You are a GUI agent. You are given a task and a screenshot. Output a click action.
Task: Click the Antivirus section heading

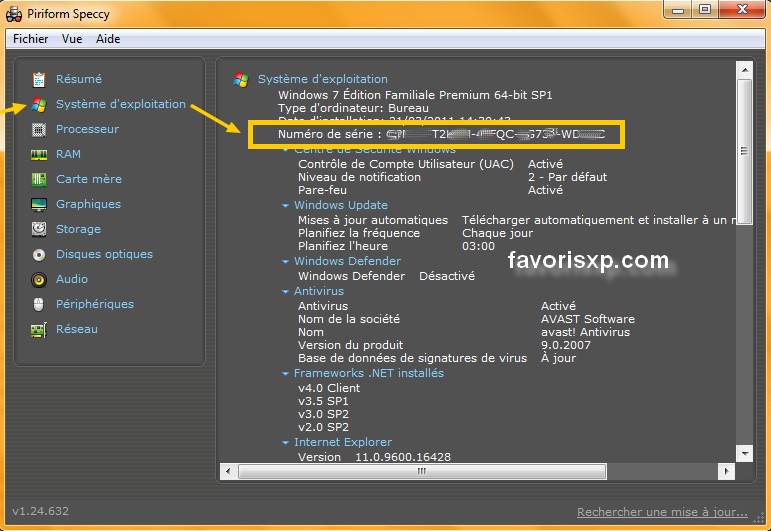pyautogui.click(x=319, y=291)
